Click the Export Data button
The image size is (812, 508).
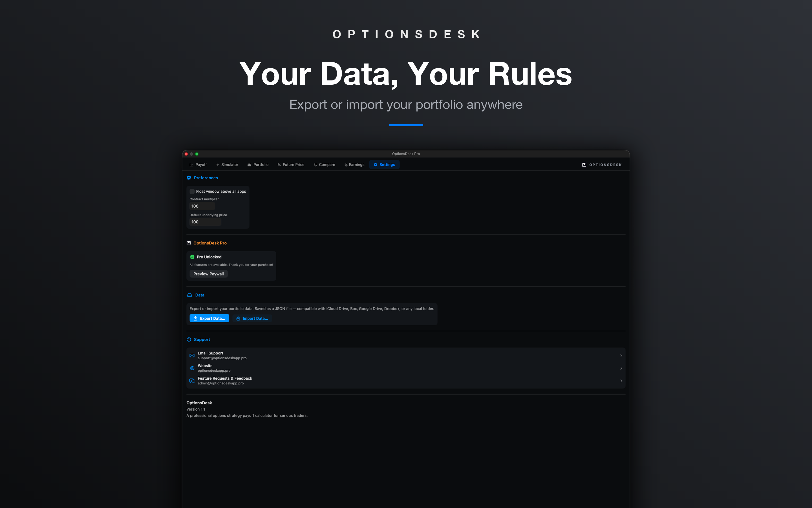pyautogui.click(x=209, y=318)
